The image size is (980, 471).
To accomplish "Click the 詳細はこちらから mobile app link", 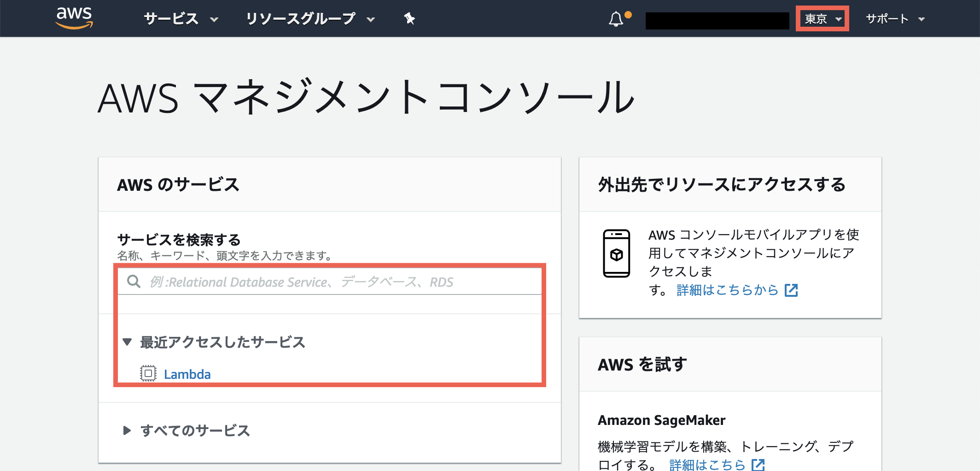I will tap(727, 290).
